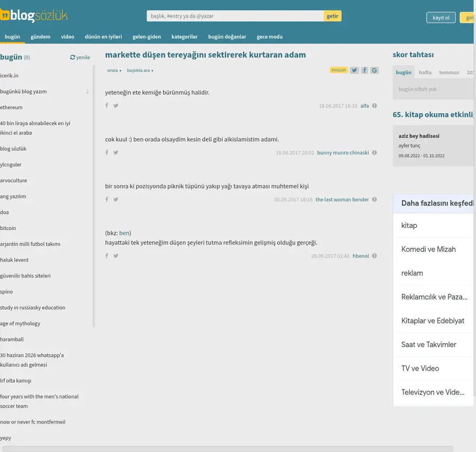Open the ethereum topic in sidebar
The height and width of the screenshot is (452, 476).
pos(11,107)
